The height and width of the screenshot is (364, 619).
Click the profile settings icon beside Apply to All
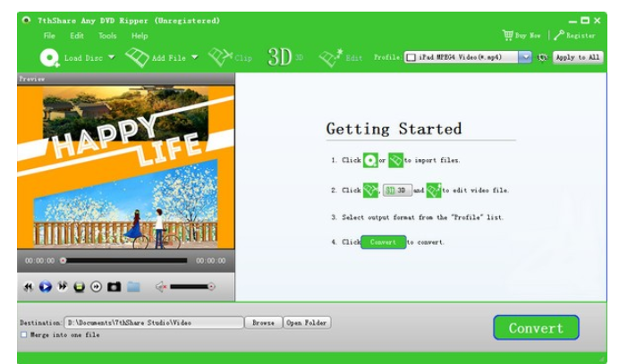[542, 57]
